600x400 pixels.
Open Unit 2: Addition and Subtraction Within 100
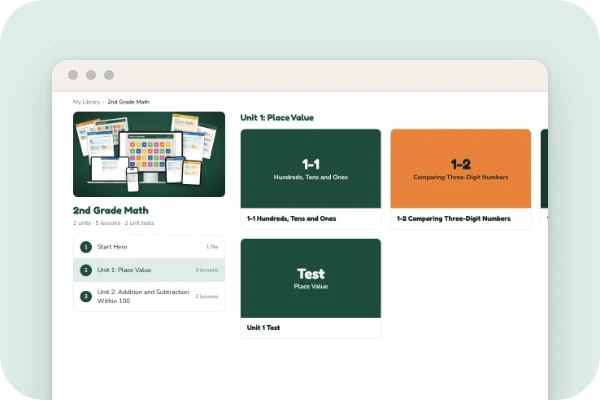(x=149, y=296)
